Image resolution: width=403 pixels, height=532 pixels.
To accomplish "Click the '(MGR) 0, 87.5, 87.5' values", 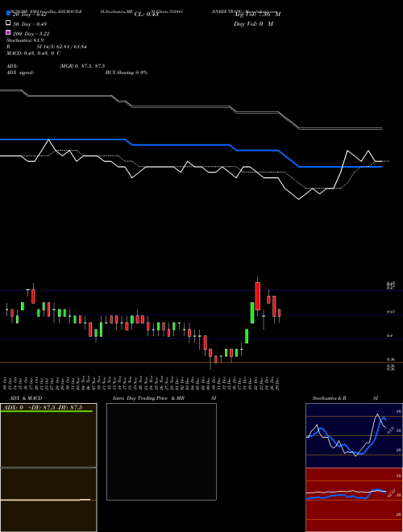I will 82,66.
